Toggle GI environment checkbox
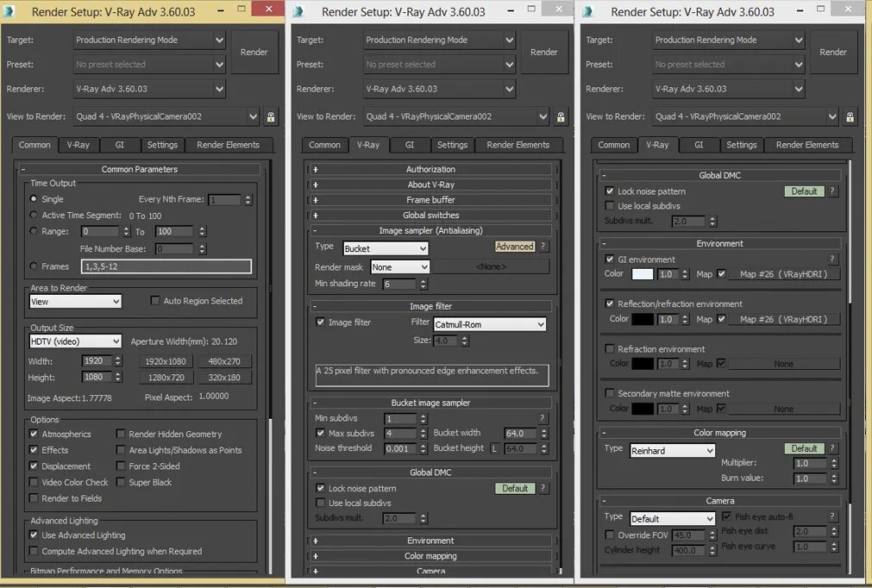 (610, 259)
